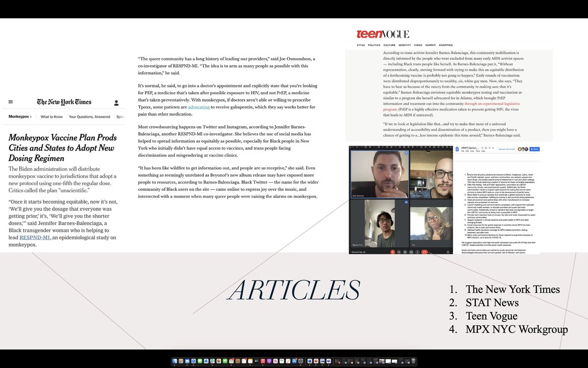Viewport: 588px width, 368px height.
Task: Click list item 'MPX NYC Workgroup'
Action: pyautogui.click(x=516, y=329)
